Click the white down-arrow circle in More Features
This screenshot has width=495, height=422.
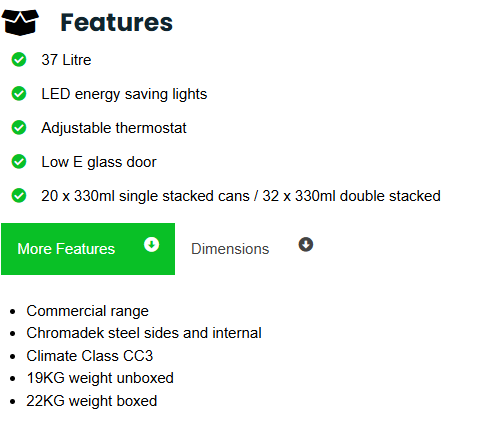pos(151,245)
